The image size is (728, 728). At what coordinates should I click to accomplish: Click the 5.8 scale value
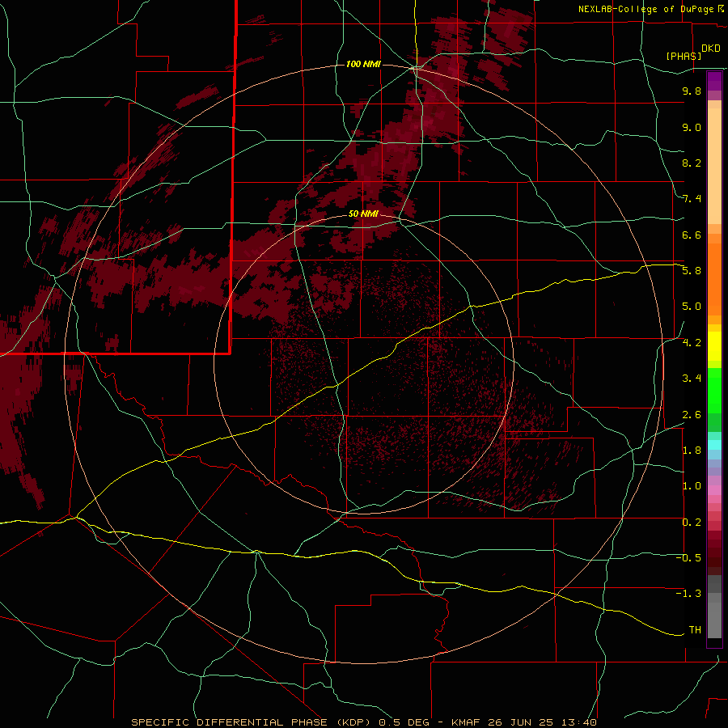coord(692,270)
